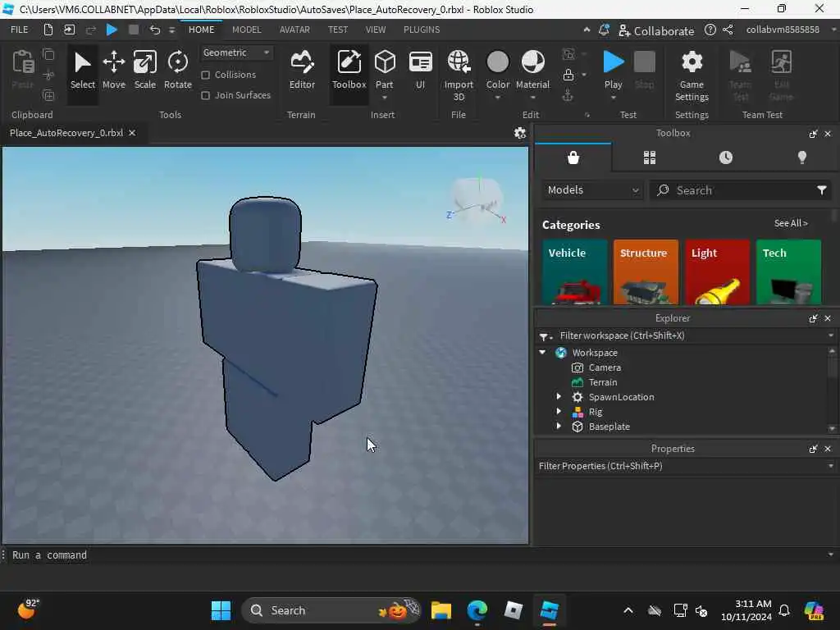This screenshot has height=630, width=840.
Task: Switch to the AVATAR ribbon tab
Action: click(294, 30)
